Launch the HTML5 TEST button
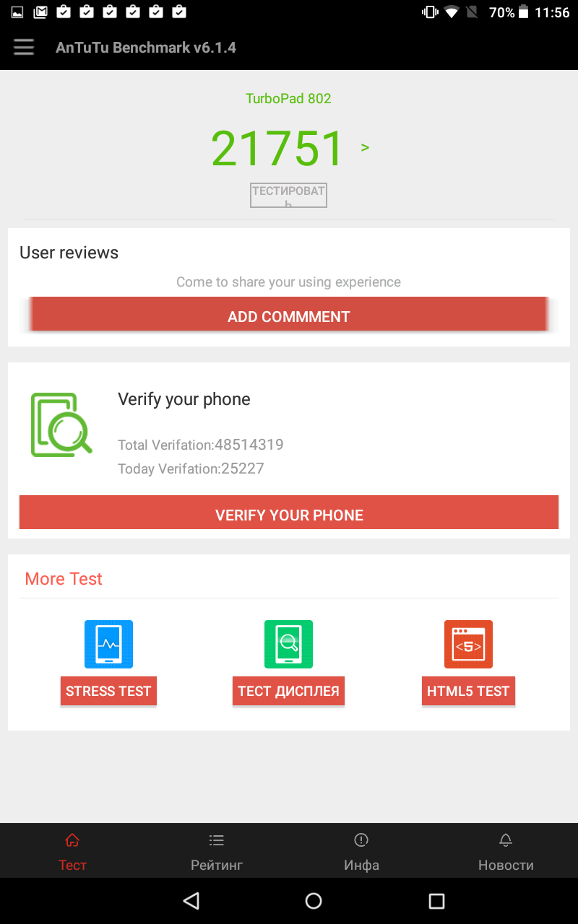578x924 pixels. pos(468,691)
